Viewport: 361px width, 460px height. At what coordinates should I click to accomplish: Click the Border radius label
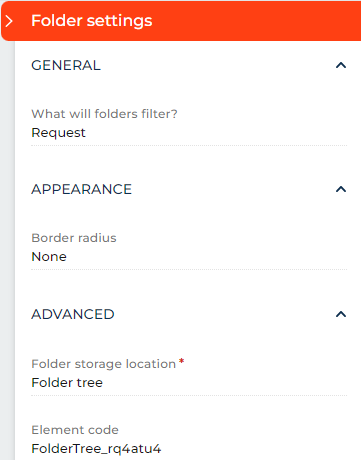[74, 238]
